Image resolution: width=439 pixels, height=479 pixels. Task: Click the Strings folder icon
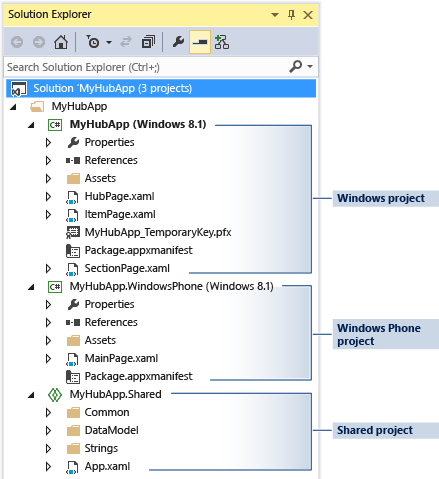click(73, 449)
